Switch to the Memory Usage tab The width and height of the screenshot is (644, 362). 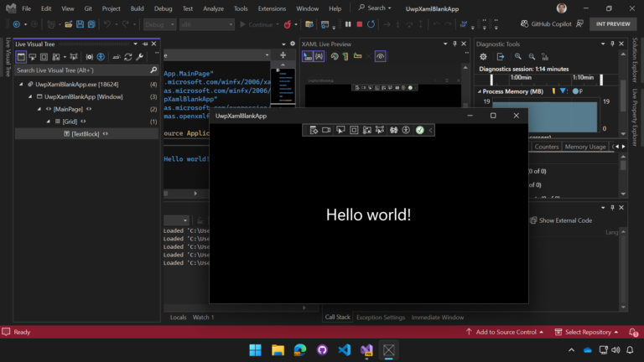tap(585, 147)
